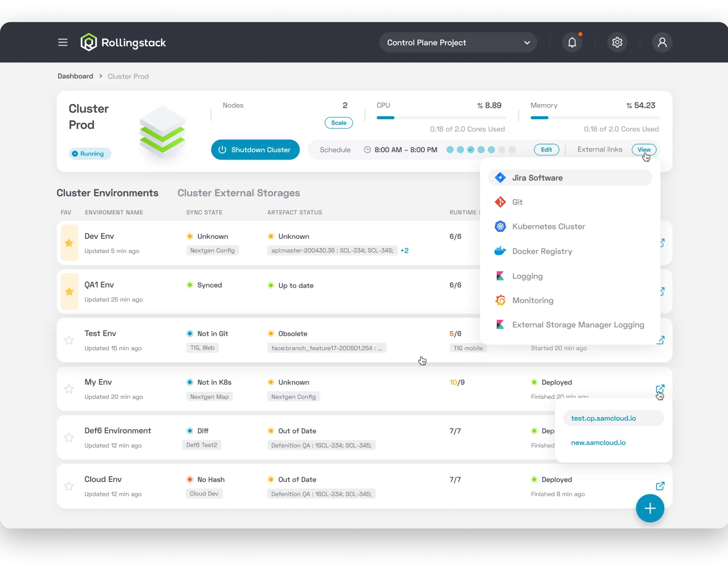
Task: Click the Docker Registry whale icon
Action: [500, 251]
